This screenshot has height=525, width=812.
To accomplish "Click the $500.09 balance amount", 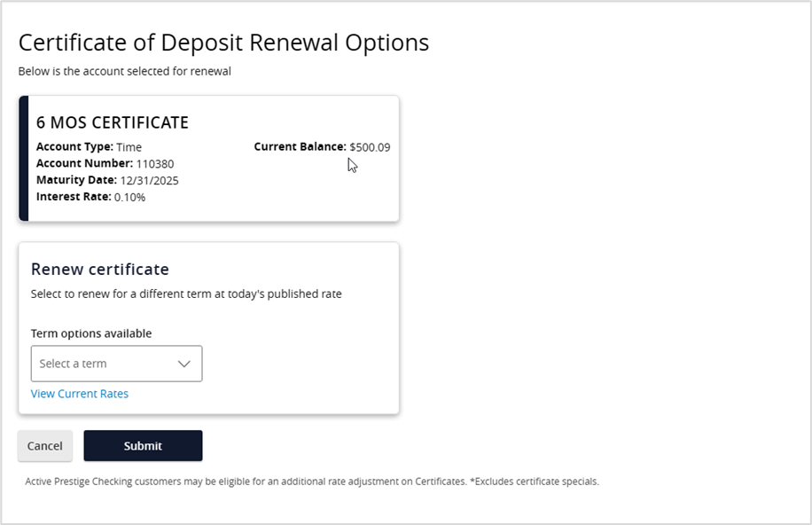I will (x=370, y=147).
